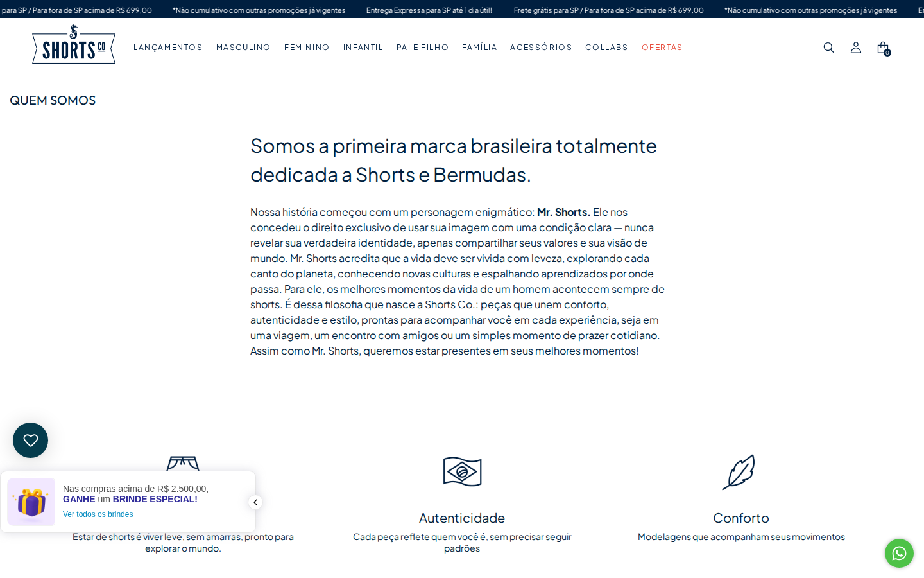The width and height of the screenshot is (924, 578).
Task: Click the Brazil flag Autenticidade icon
Action: [462, 472]
